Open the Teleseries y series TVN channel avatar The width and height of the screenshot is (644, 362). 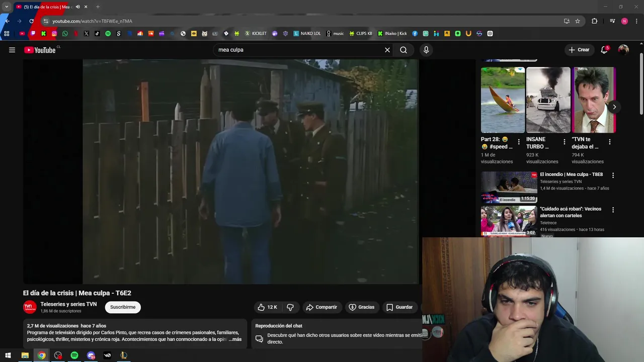click(30, 307)
